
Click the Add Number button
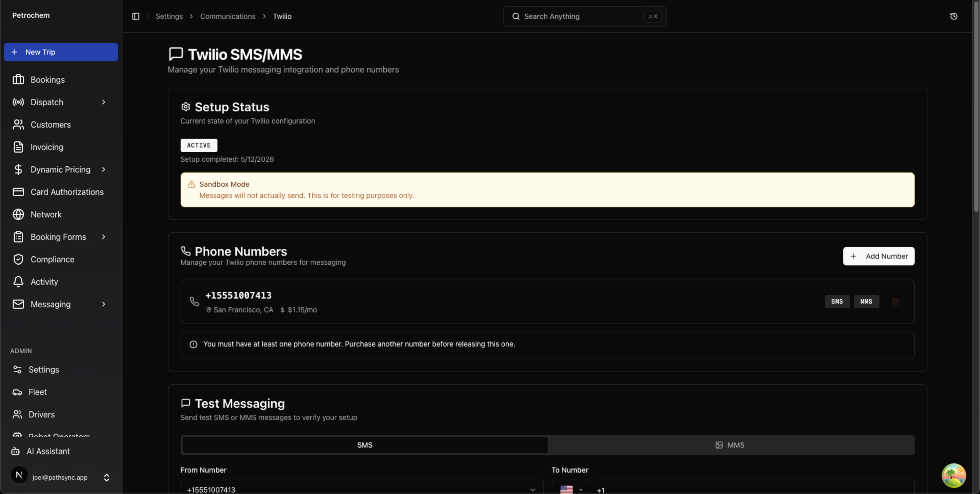(x=879, y=256)
